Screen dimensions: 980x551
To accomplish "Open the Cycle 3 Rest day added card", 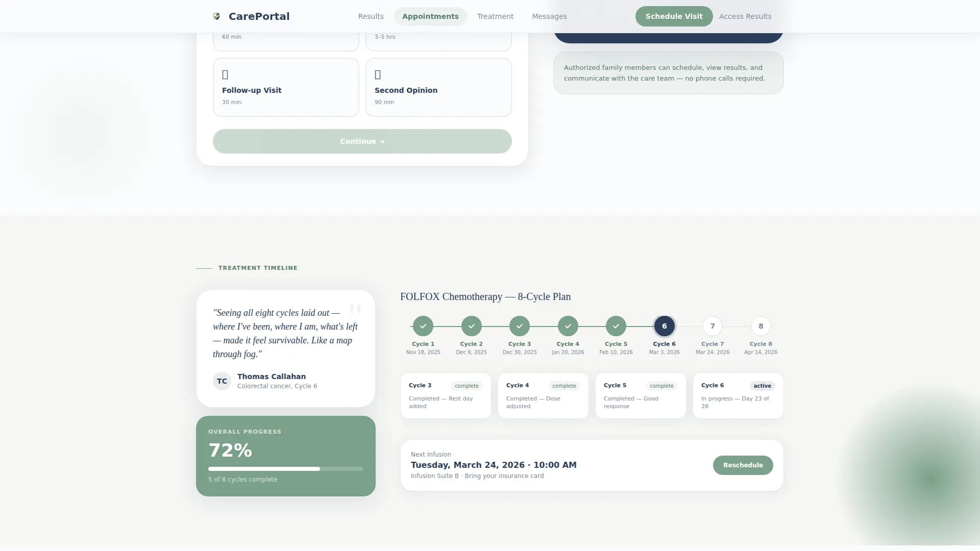I will (446, 396).
